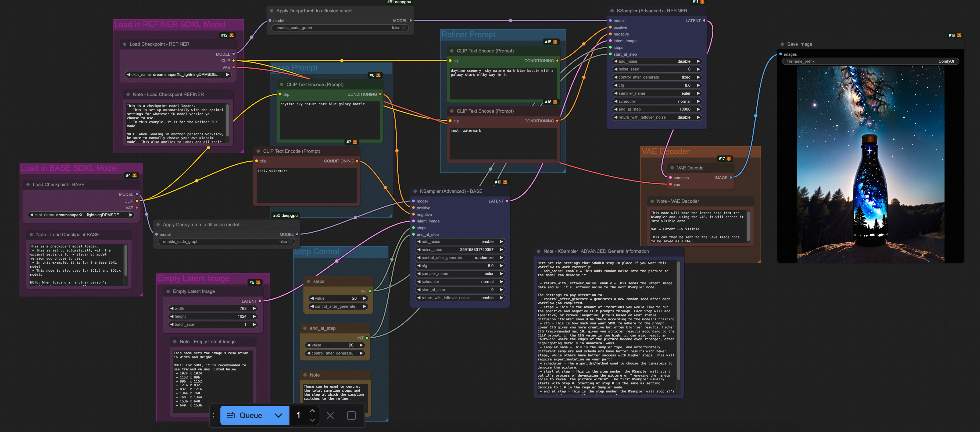Toggle enable_cuda_graph on top DeepyTorch node

tap(405, 28)
